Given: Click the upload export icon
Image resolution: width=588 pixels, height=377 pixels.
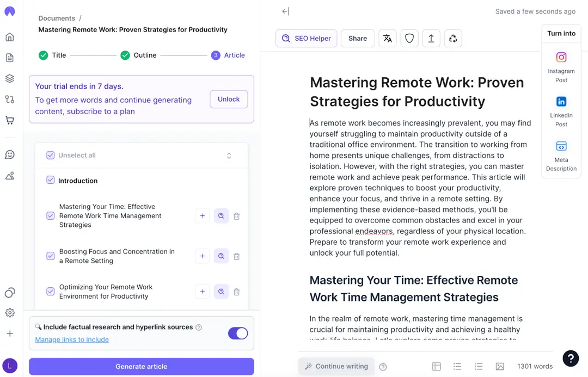Looking at the screenshot, I should click(431, 38).
